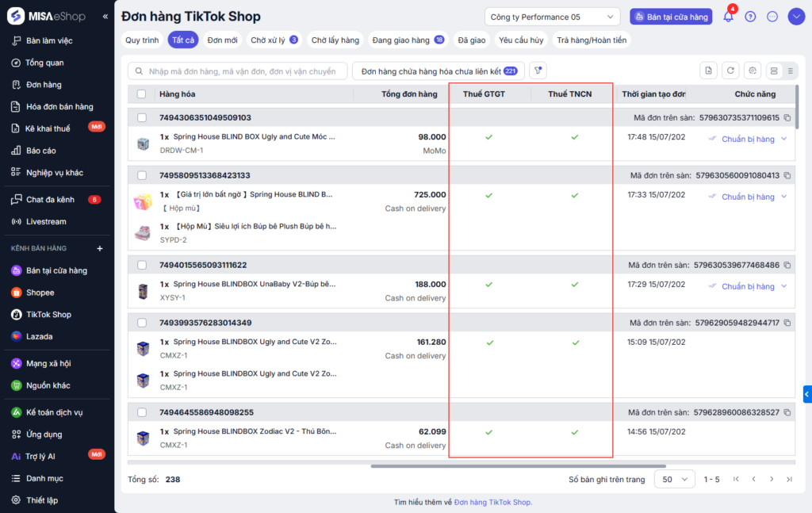Open the notifications bell
Screen dimensions: 812x513
pos(728,17)
